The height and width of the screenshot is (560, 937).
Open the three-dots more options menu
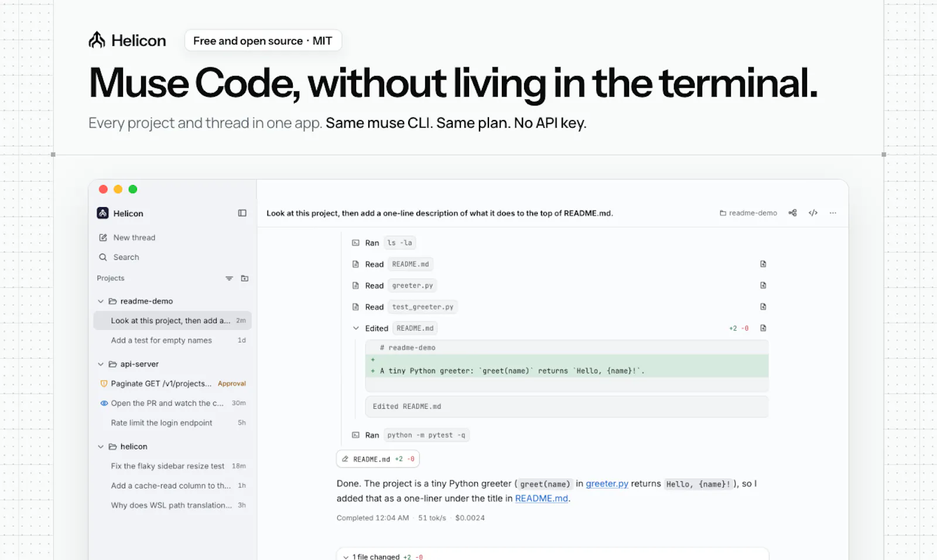[833, 213]
